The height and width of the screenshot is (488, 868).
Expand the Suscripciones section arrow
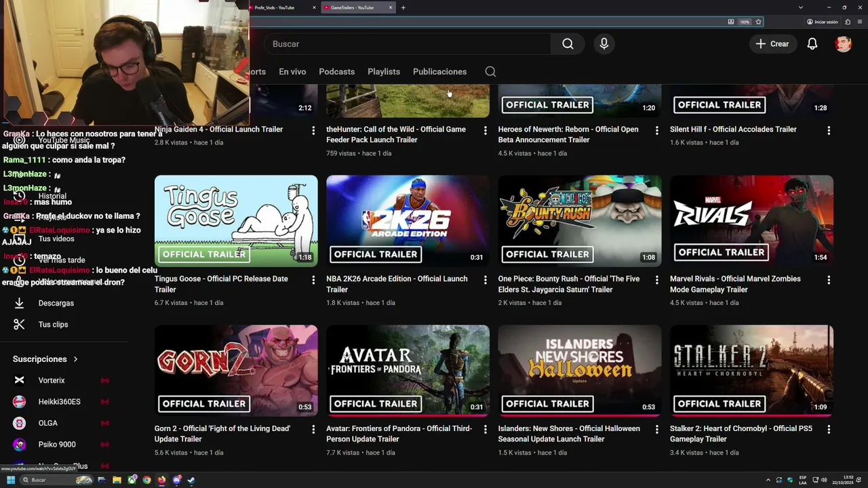pos(75,359)
